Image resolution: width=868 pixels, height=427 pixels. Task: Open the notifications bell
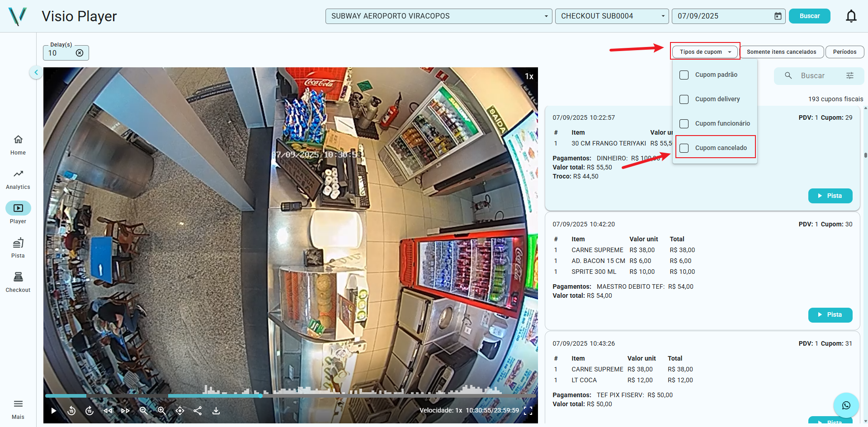tap(851, 16)
